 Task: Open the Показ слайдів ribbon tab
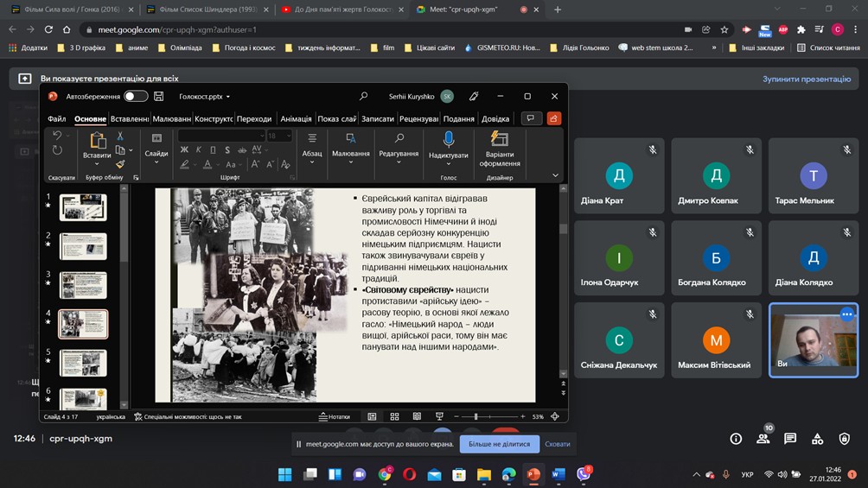(337, 119)
